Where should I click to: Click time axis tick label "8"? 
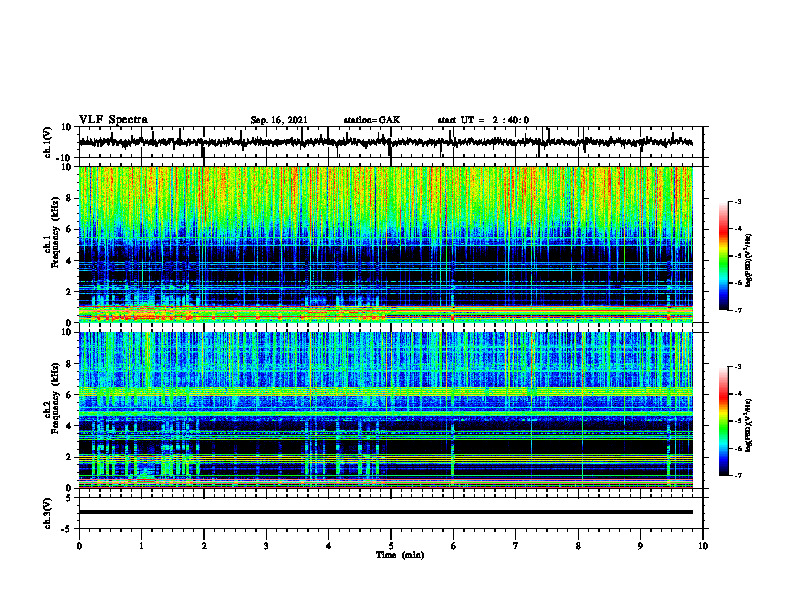point(578,546)
